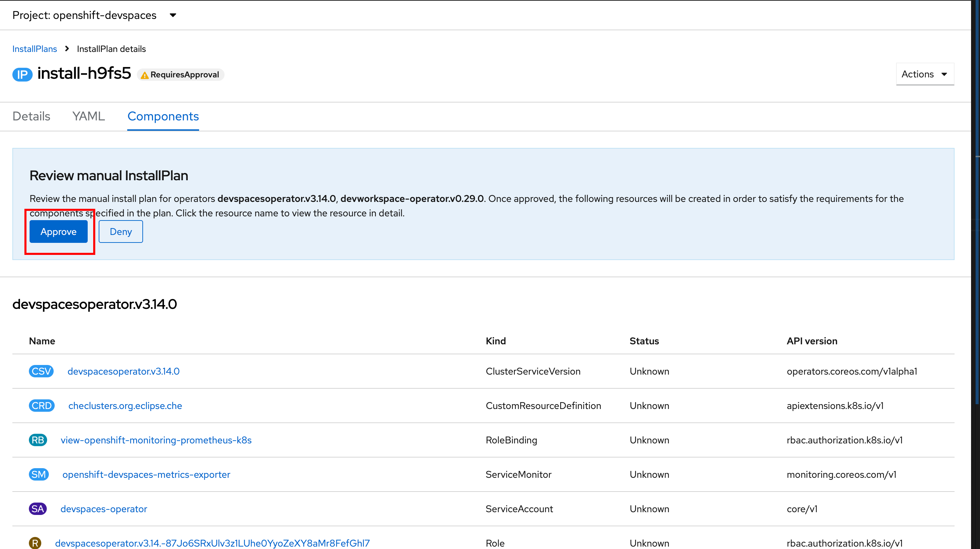The image size is (980, 549).
Task: Click the SA ServiceAccount icon
Action: [x=38, y=509]
